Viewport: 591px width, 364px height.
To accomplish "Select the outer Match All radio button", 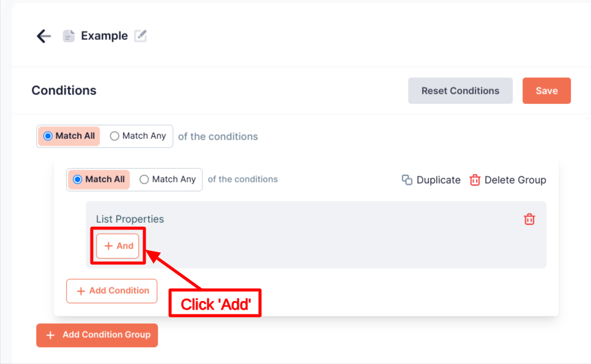I will coord(48,136).
